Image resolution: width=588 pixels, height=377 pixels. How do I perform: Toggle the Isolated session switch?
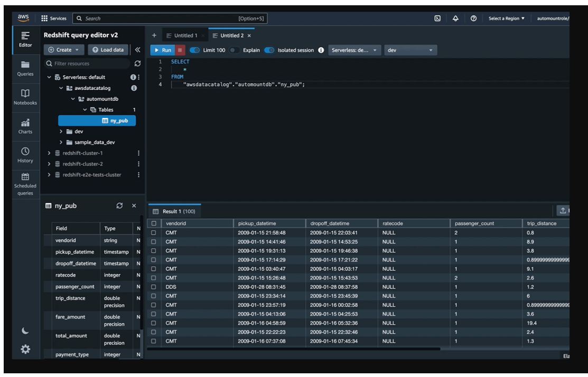269,50
